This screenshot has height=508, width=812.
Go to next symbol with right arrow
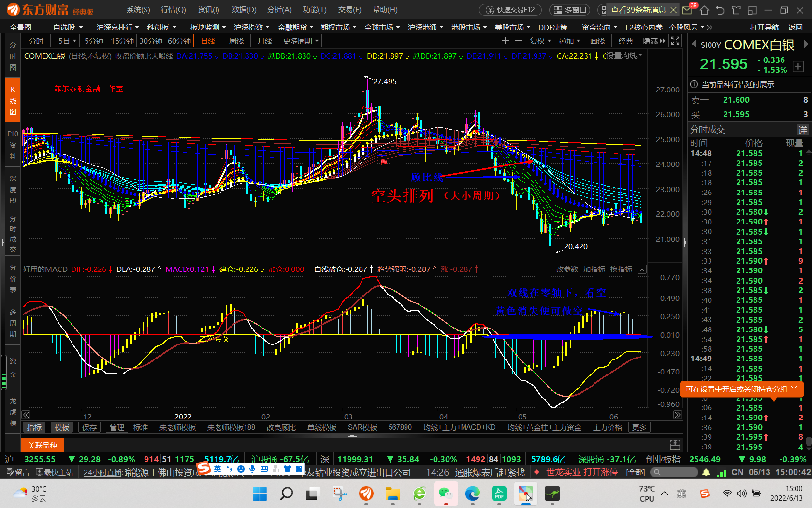[x=805, y=44]
